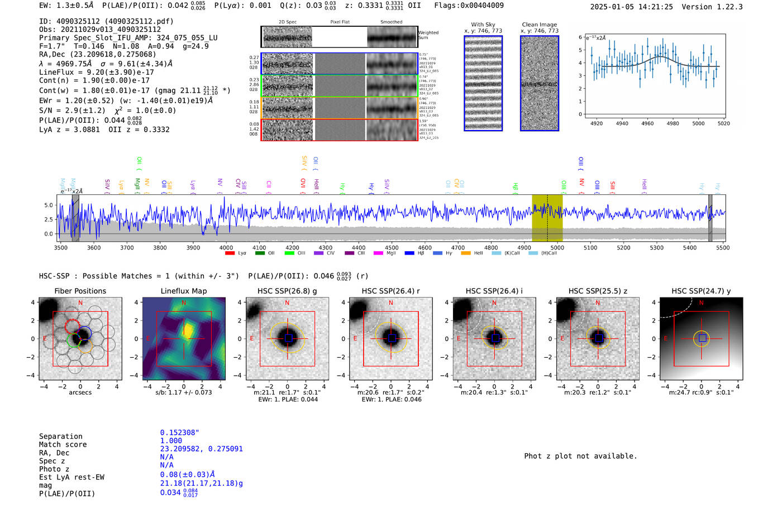The height and width of the screenshot is (532, 782).
Task: Click the Clean Image thumbnail
Action: point(540,83)
